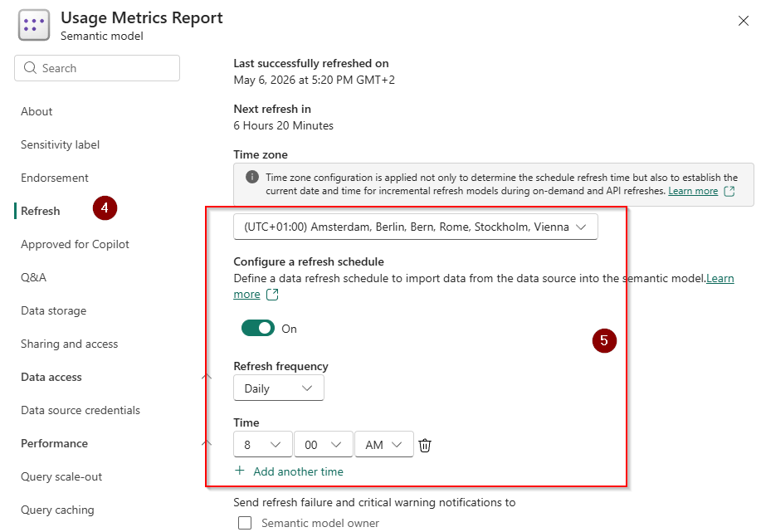
Task: Click the magnifier icon in the search box
Action: click(x=30, y=68)
